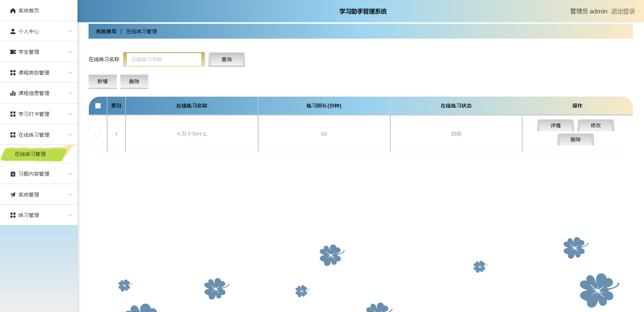
Task: Collapse the 在线练习管理 menu chevron
Action: click(x=70, y=135)
